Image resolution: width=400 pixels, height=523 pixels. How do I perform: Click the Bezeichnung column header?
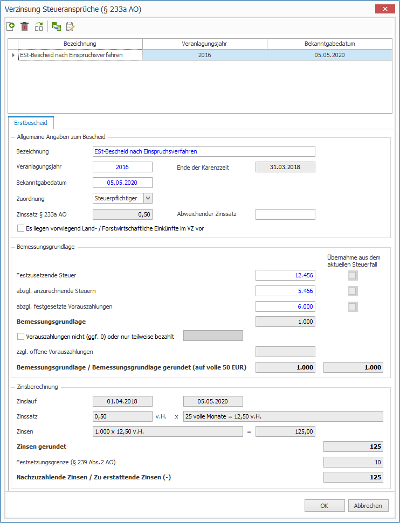point(80,44)
